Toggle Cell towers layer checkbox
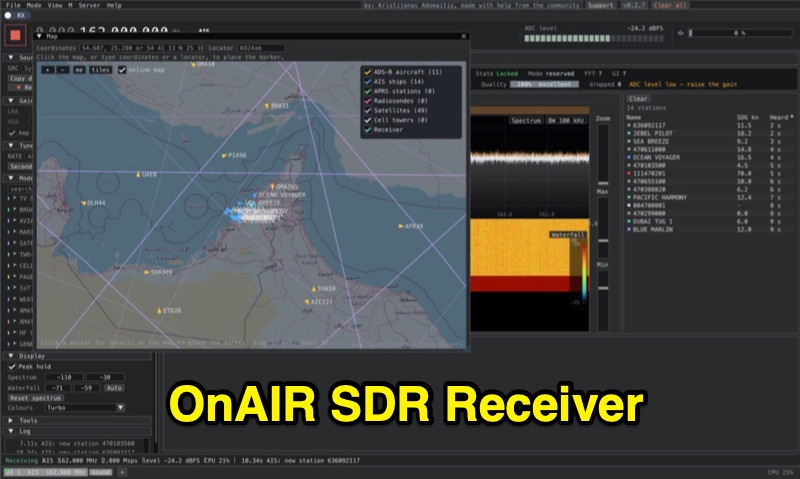This screenshot has height=479, width=800. pos(367,120)
